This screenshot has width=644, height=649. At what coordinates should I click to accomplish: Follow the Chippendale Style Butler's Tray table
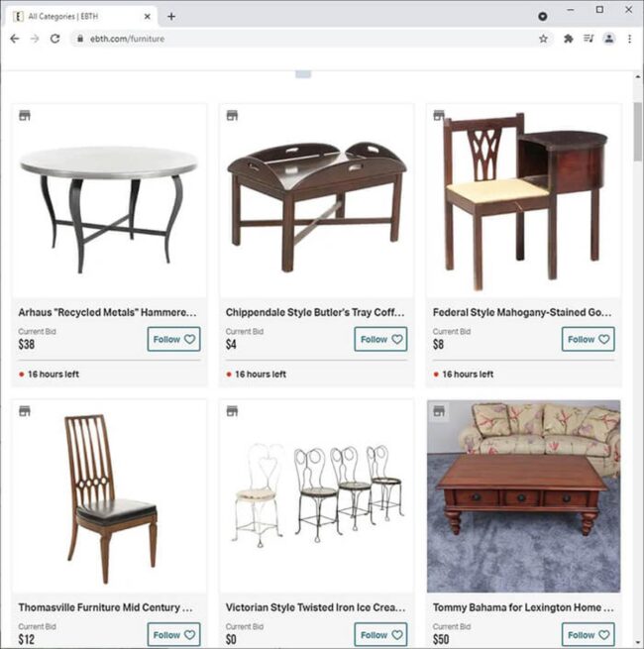[x=380, y=339]
